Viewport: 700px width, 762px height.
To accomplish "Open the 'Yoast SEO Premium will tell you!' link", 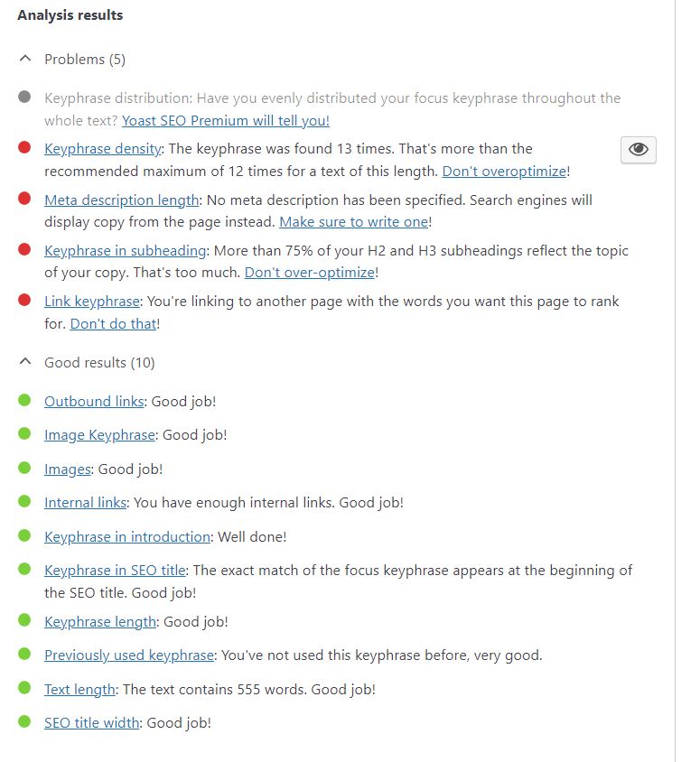I will pyautogui.click(x=226, y=120).
